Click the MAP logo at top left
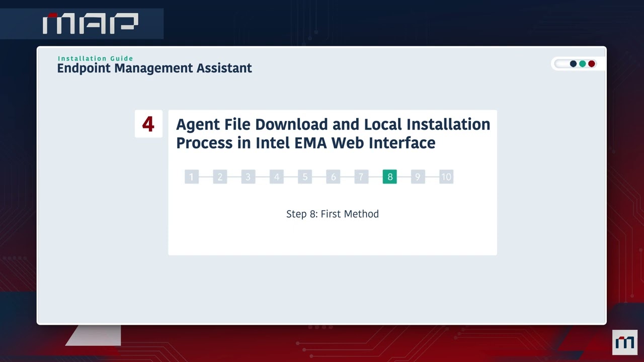 point(91,24)
